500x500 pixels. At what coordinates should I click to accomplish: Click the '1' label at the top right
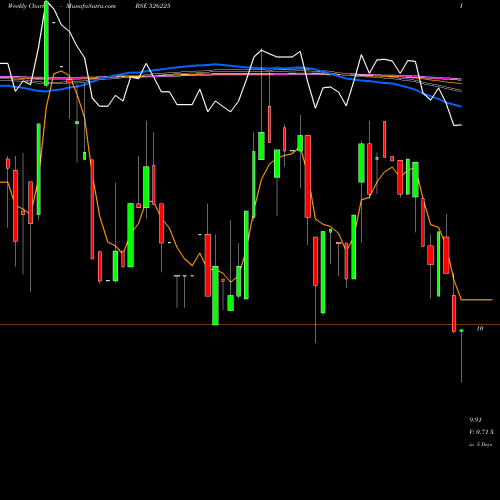pos(461,6)
